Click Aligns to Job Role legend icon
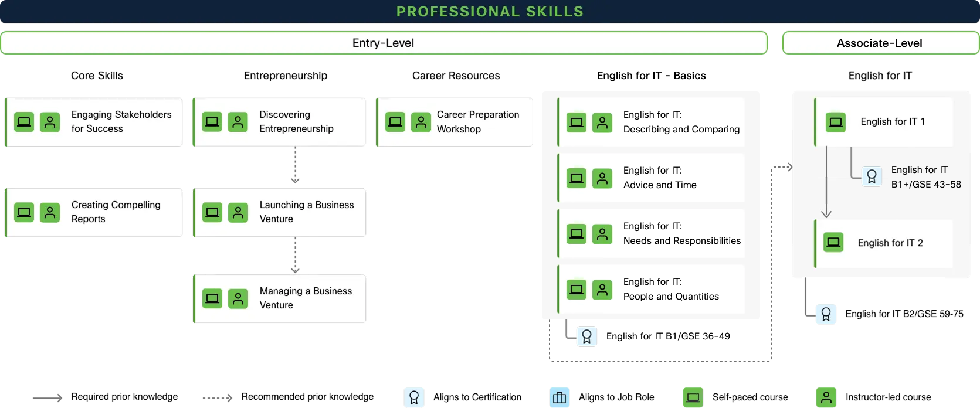Screen dimensions: 980x408 pyautogui.click(x=559, y=397)
